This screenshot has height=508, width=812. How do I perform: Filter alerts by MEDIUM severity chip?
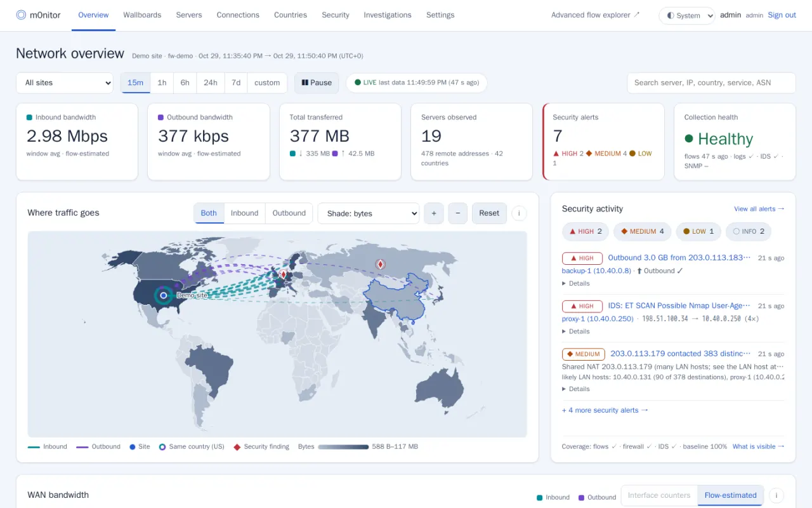coord(642,231)
